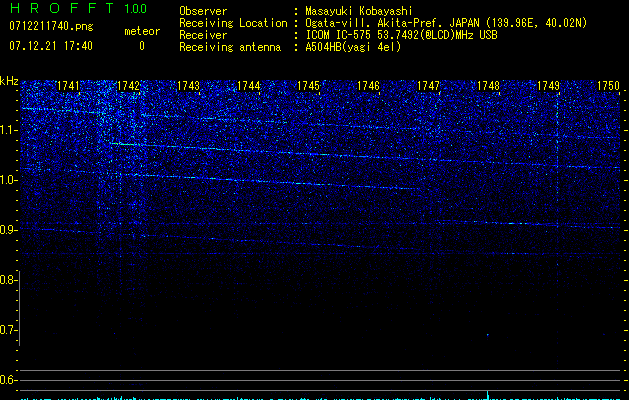Click the 1741 time marker
Viewport: 629px width, 400px height.
click(x=68, y=85)
